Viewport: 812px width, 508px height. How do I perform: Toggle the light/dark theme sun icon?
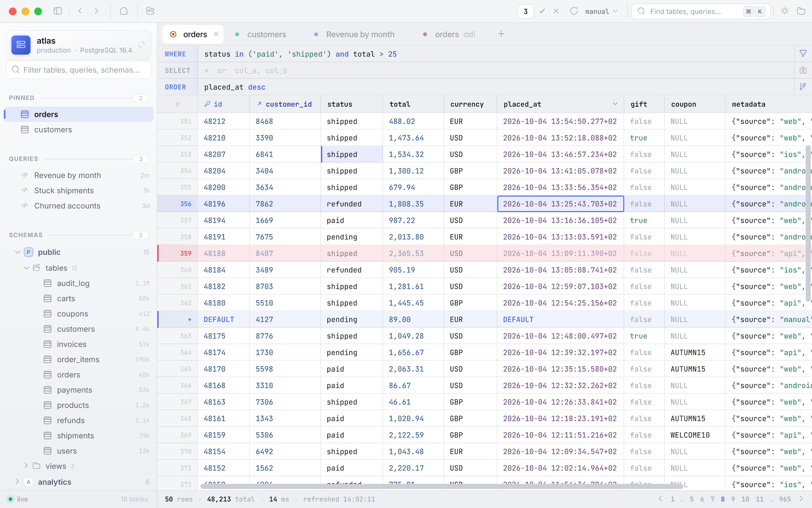(784, 11)
